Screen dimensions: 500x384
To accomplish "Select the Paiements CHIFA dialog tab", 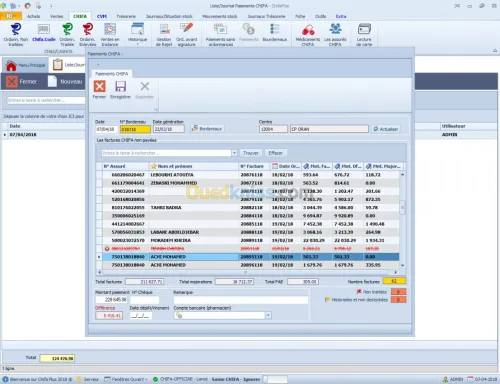I will [x=112, y=74].
